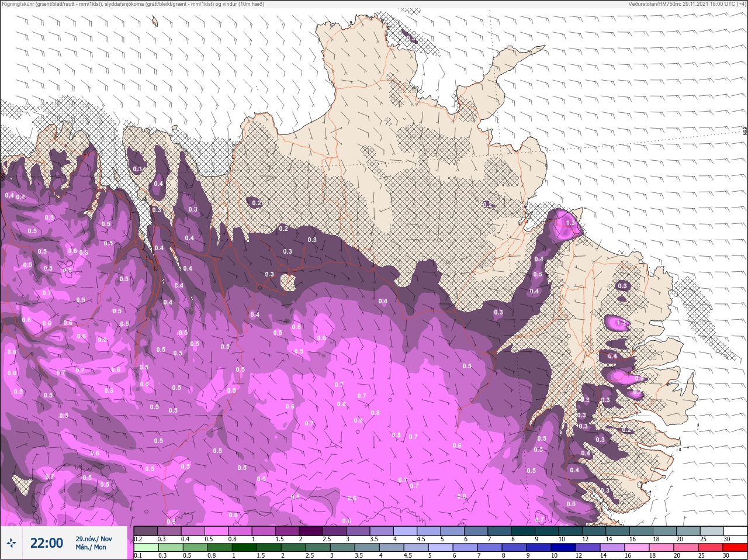Click the 'Mán./ Mon' weekday text

click(x=91, y=547)
